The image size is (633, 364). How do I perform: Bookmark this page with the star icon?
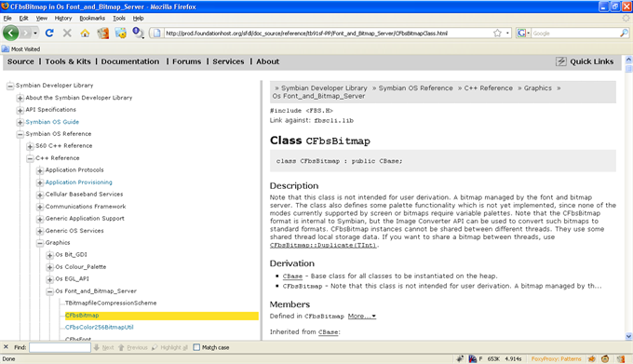[x=497, y=34]
